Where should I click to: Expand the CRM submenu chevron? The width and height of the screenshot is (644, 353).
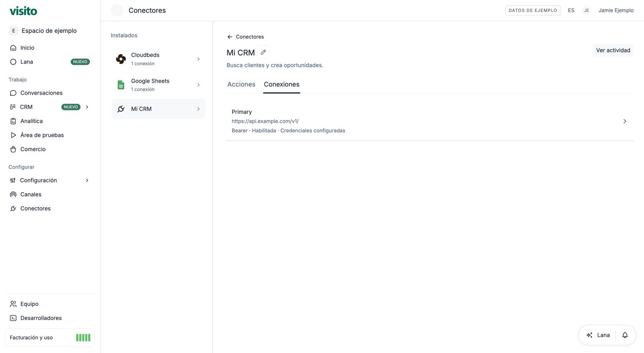click(x=87, y=107)
